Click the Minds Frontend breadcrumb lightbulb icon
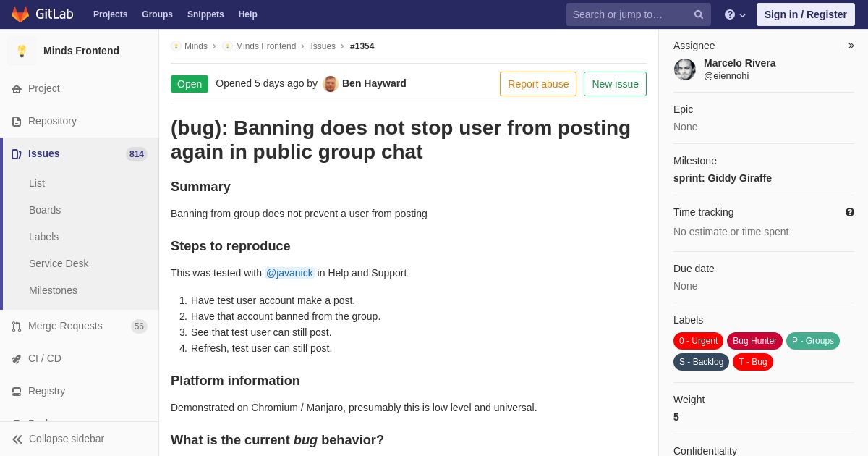 pyautogui.click(x=228, y=46)
